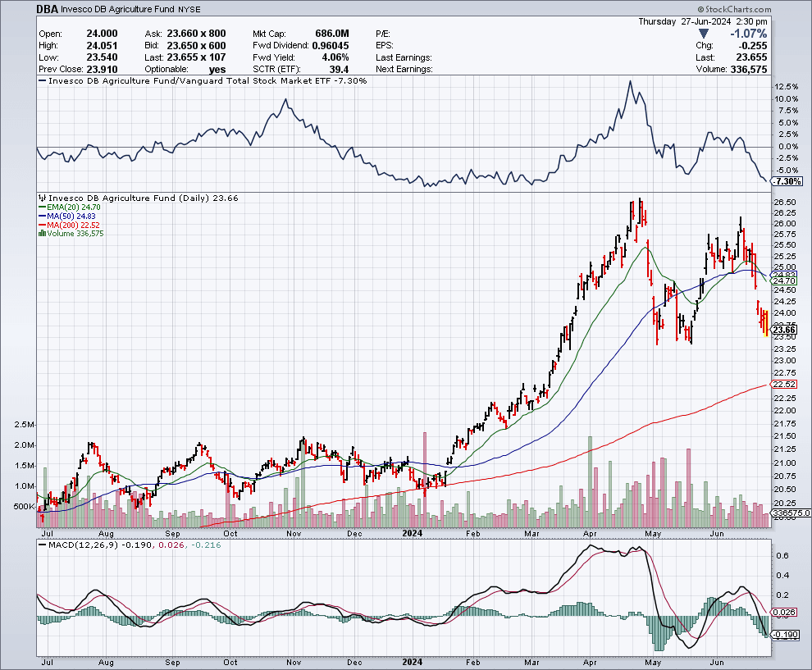Click the green volume bars legend icon
This screenshot has width=812, height=670.
click(42, 234)
